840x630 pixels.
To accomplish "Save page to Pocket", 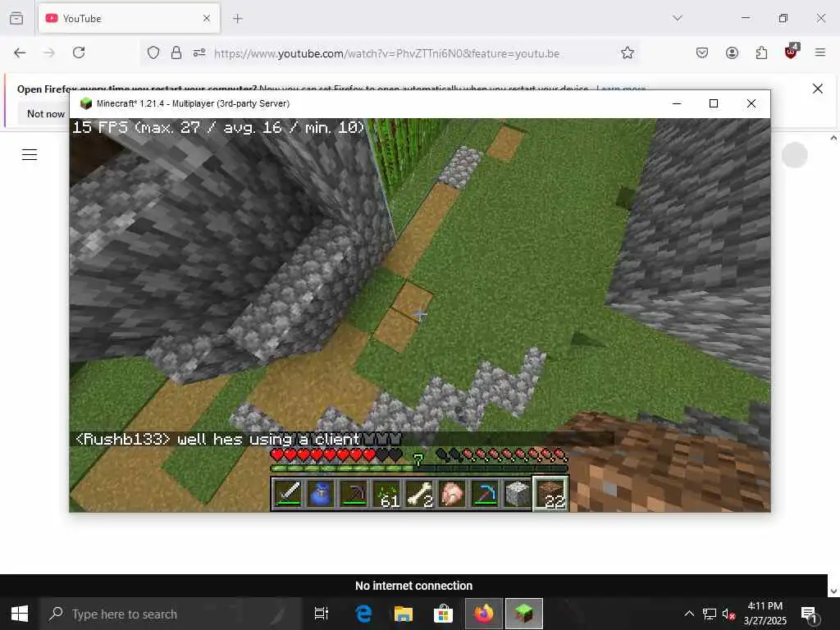I will point(702,52).
